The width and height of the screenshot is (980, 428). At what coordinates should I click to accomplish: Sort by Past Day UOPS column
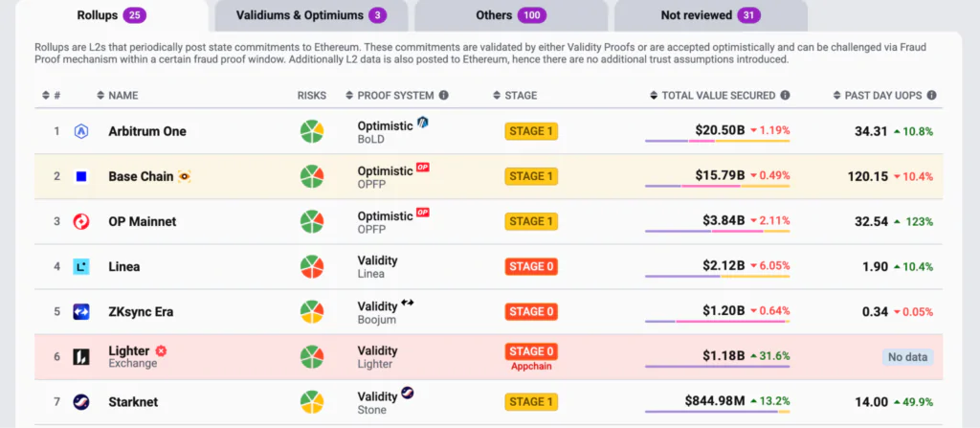click(x=882, y=96)
